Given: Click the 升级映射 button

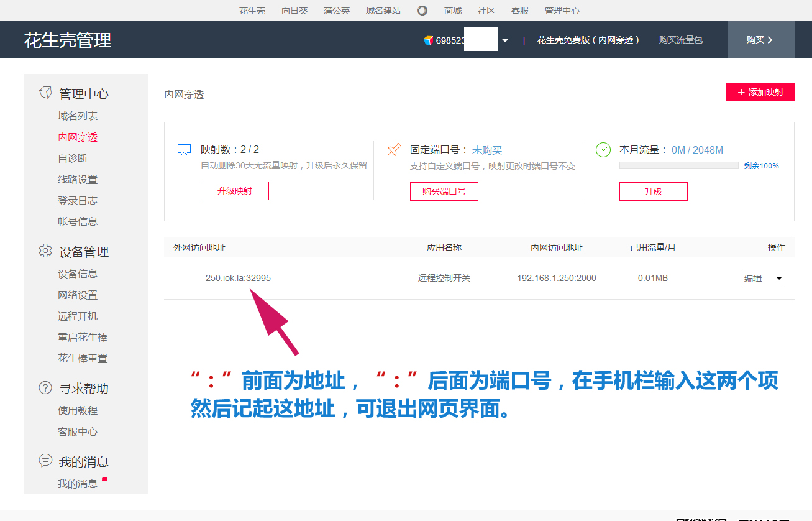Looking at the screenshot, I should click(x=235, y=191).
